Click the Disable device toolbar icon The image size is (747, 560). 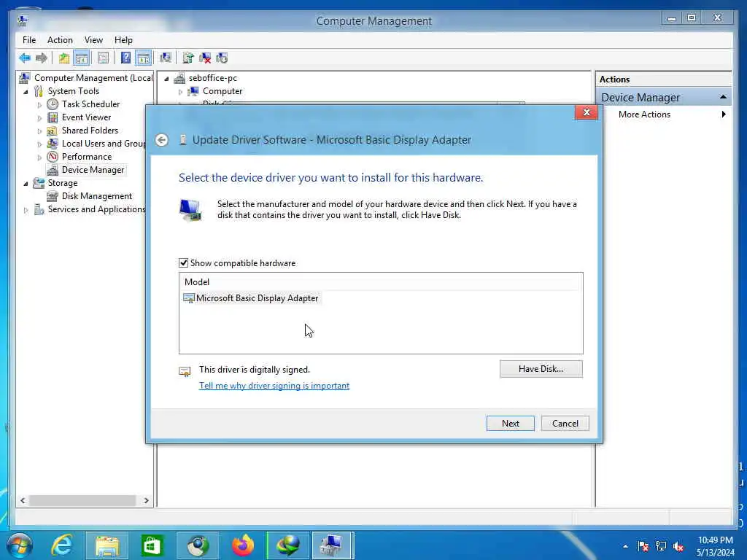click(222, 58)
